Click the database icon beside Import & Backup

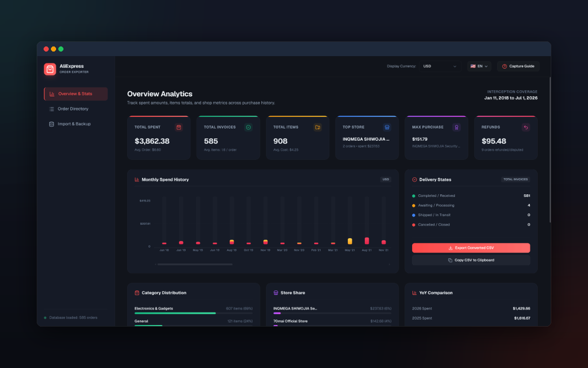[51, 124]
